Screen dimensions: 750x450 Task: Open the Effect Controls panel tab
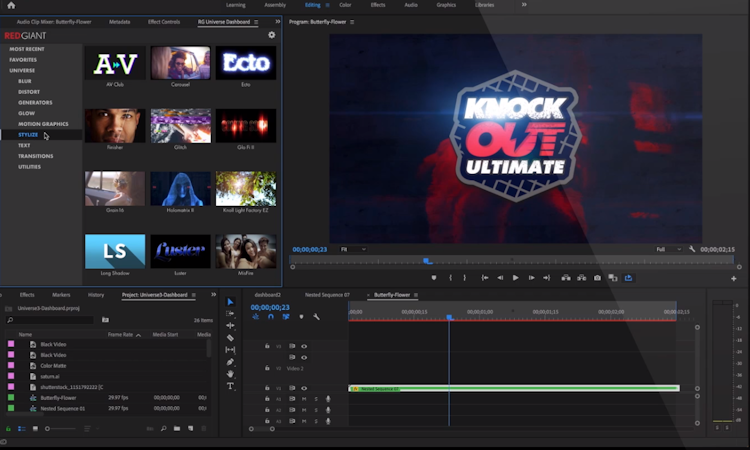click(164, 21)
